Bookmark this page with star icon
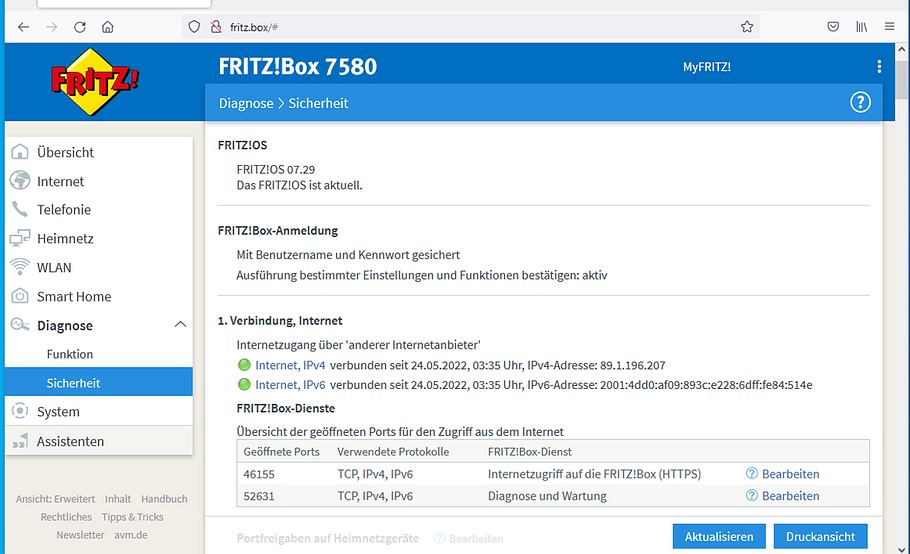The height and width of the screenshot is (554, 910). (747, 27)
